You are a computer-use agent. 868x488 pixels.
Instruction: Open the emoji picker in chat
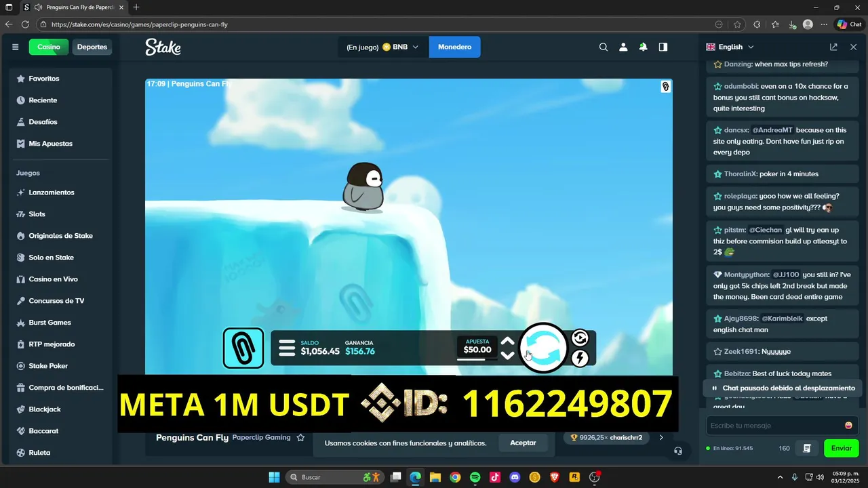(x=848, y=425)
